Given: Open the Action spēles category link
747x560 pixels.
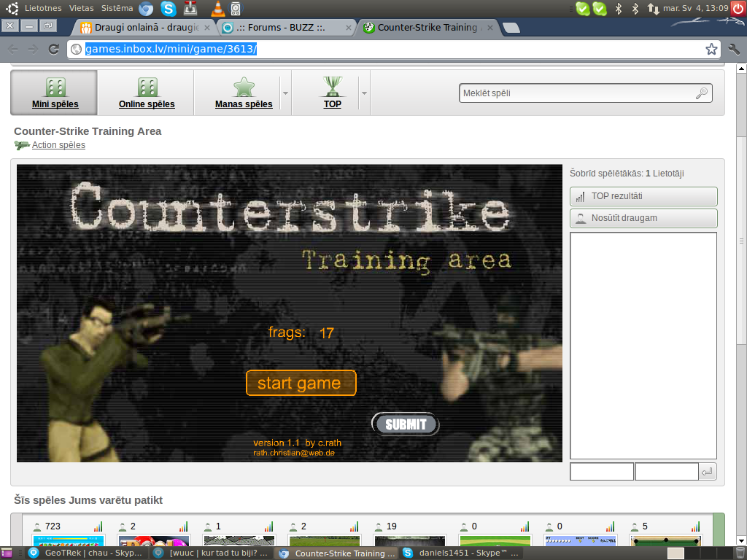Looking at the screenshot, I should pyautogui.click(x=58, y=145).
